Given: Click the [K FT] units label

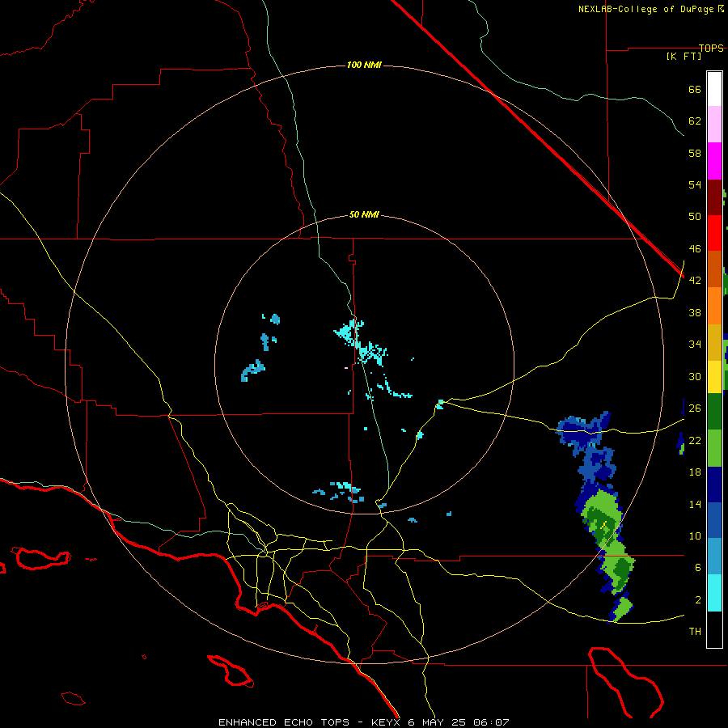Looking at the screenshot, I should click(684, 56).
